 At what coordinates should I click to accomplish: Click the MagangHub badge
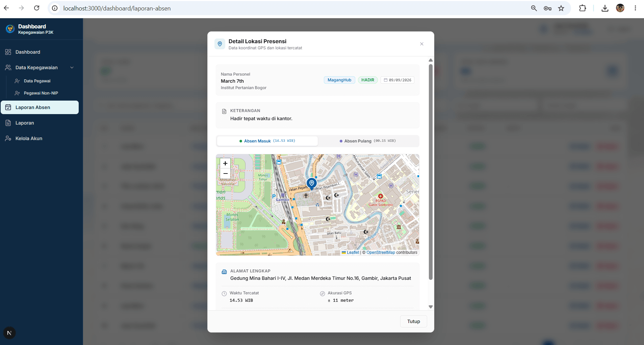[x=339, y=80]
